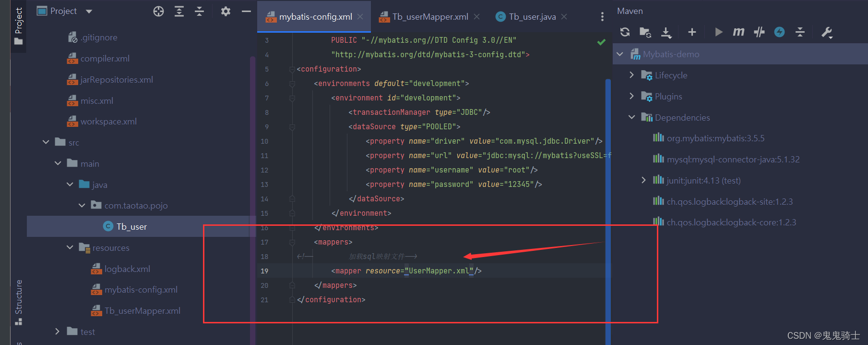
Task: Expand all nodes in Project panel
Action: (179, 12)
